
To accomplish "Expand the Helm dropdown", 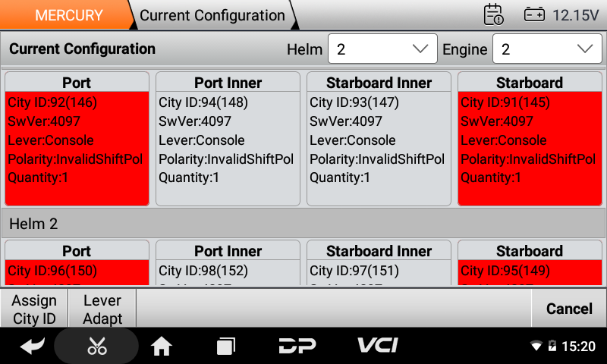I will click(382, 49).
